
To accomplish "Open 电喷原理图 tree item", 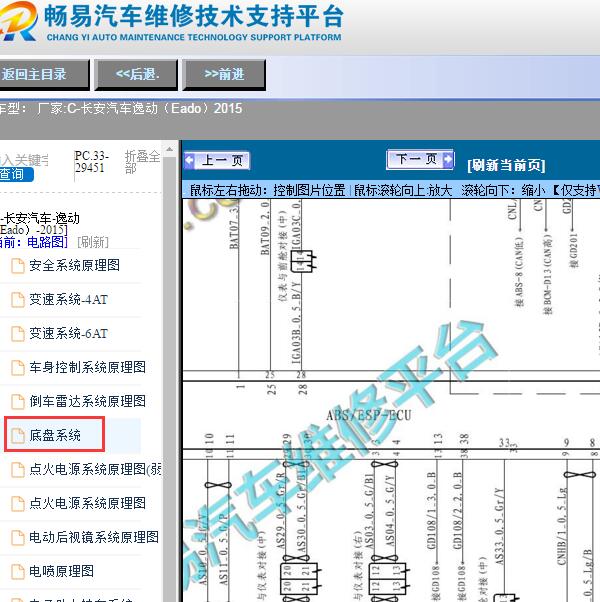I will point(61,571).
